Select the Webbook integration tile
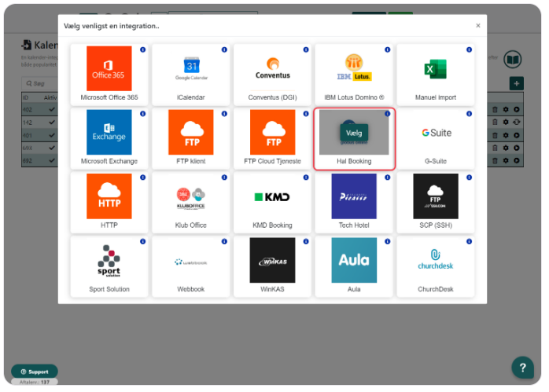This screenshot has width=549, height=392. coord(190,266)
